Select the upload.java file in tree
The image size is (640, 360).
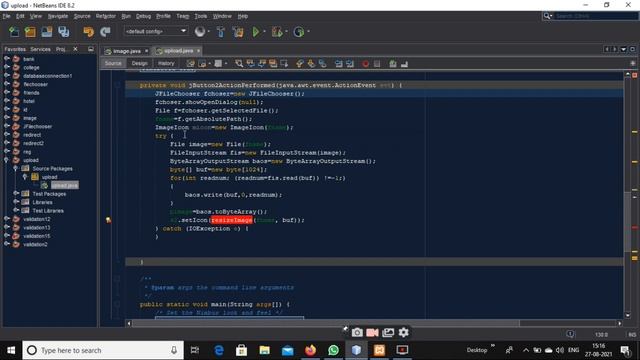pos(64,185)
